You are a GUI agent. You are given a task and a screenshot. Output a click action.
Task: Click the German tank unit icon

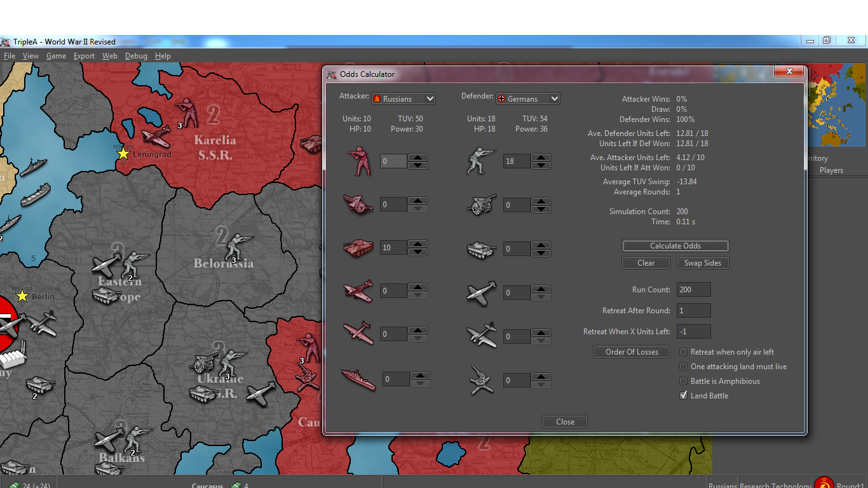click(481, 249)
